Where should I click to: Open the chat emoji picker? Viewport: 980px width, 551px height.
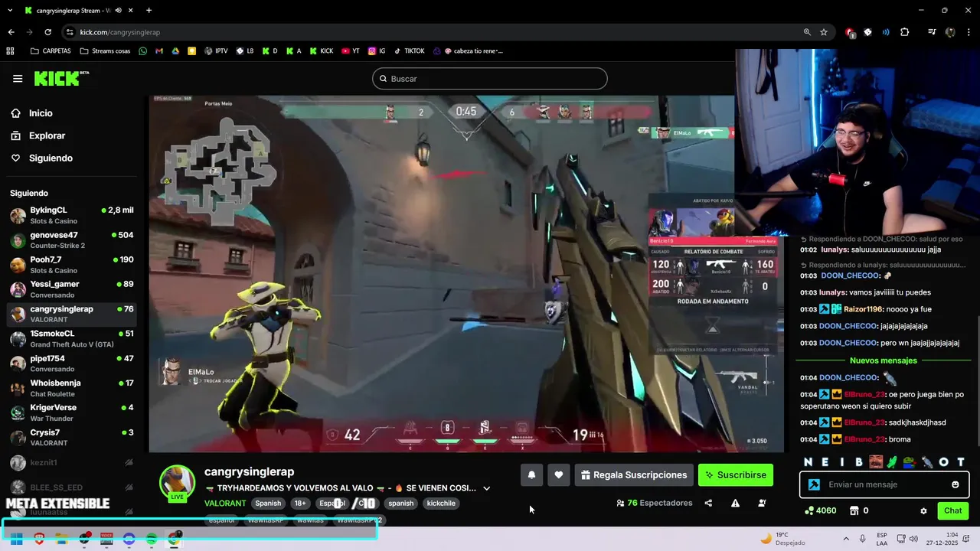pos(955,484)
